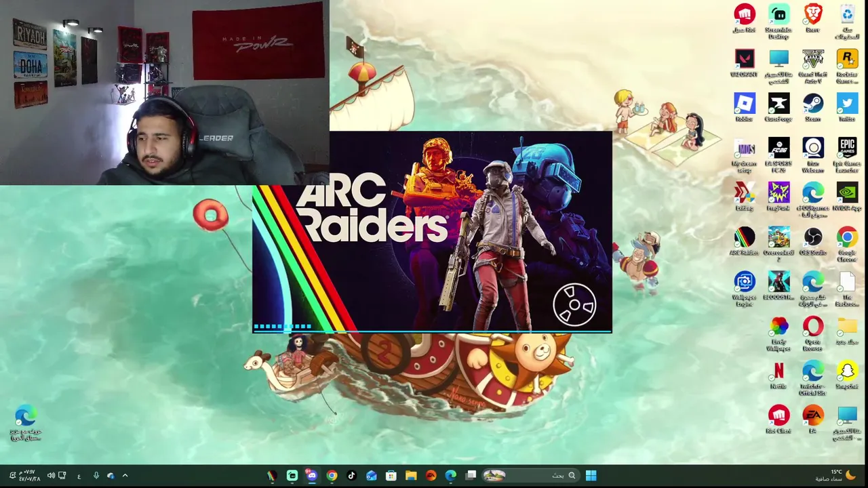The width and height of the screenshot is (868, 488).
Task: Open Microsoft Edge from the taskbar
Action: tap(450, 476)
